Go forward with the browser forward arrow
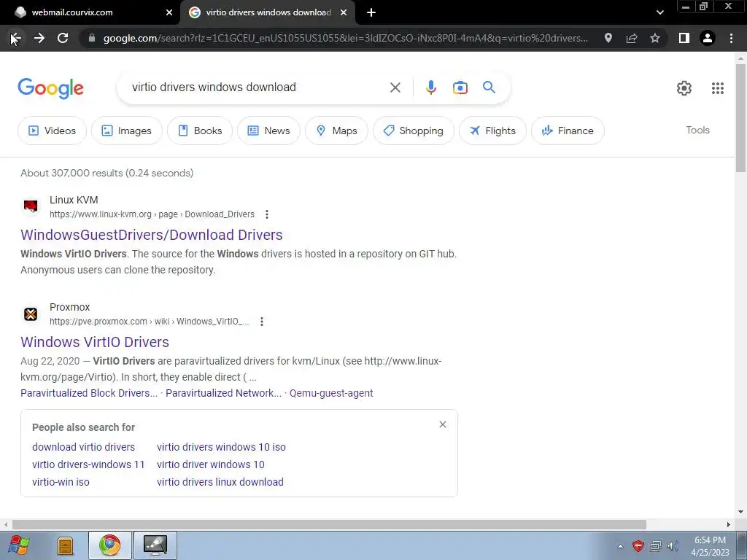Screen dimensions: 747x560 click(39, 38)
